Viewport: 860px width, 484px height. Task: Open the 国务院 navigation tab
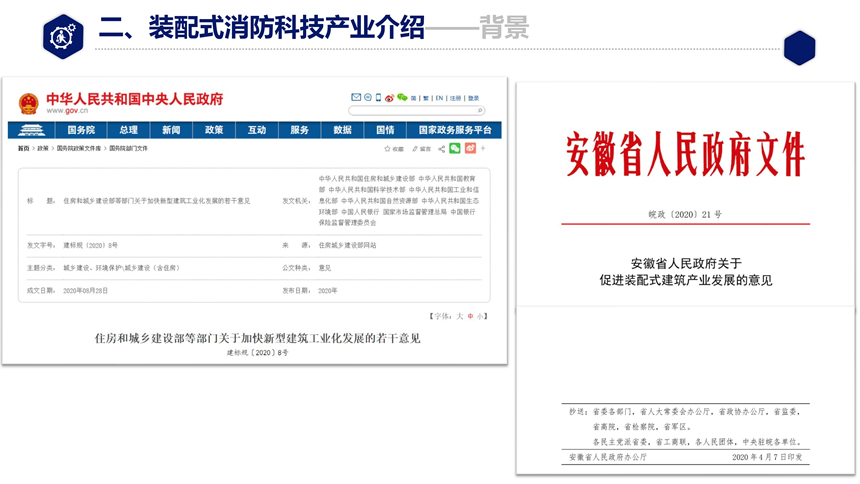pyautogui.click(x=80, y=130)
